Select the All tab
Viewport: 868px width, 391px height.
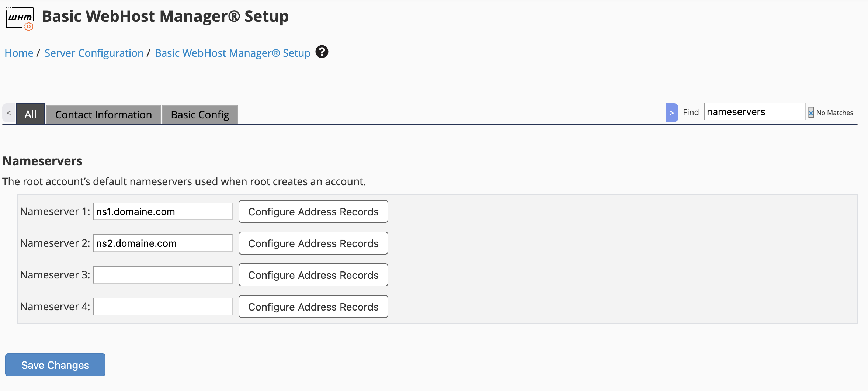click(31, 114)
